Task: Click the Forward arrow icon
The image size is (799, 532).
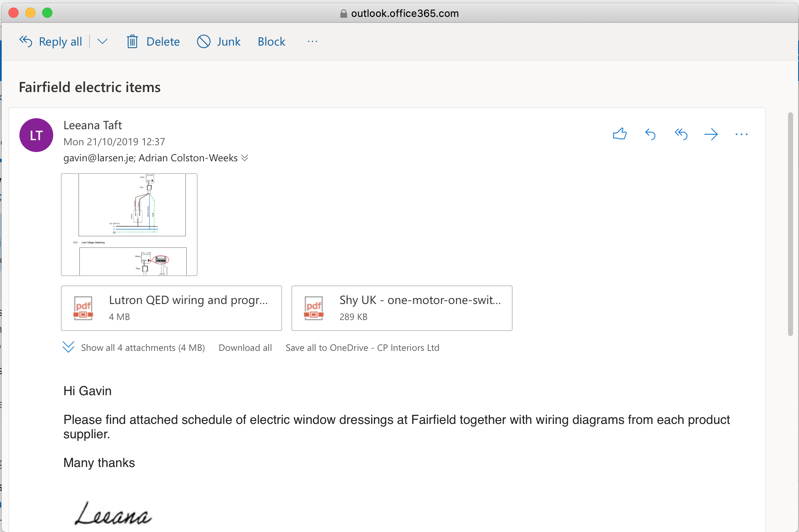Action: click(711, 134)
